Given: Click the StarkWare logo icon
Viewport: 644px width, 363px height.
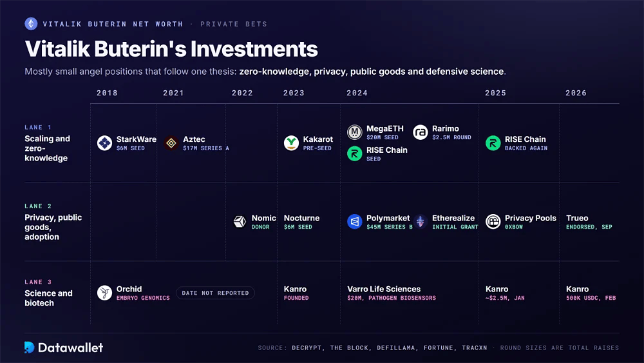Looking at the screenshot, I should [x=104, y=143].
